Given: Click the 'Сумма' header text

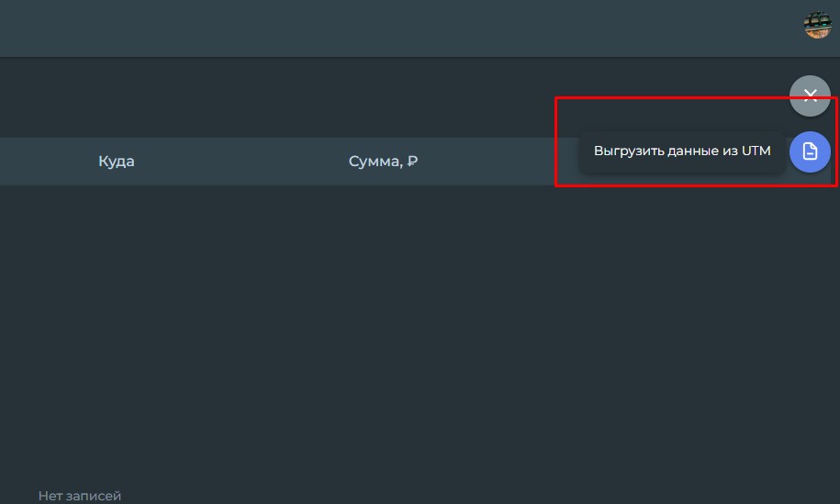Looking at the screenshot, I should pyautogui.click(x=375, y=162).
